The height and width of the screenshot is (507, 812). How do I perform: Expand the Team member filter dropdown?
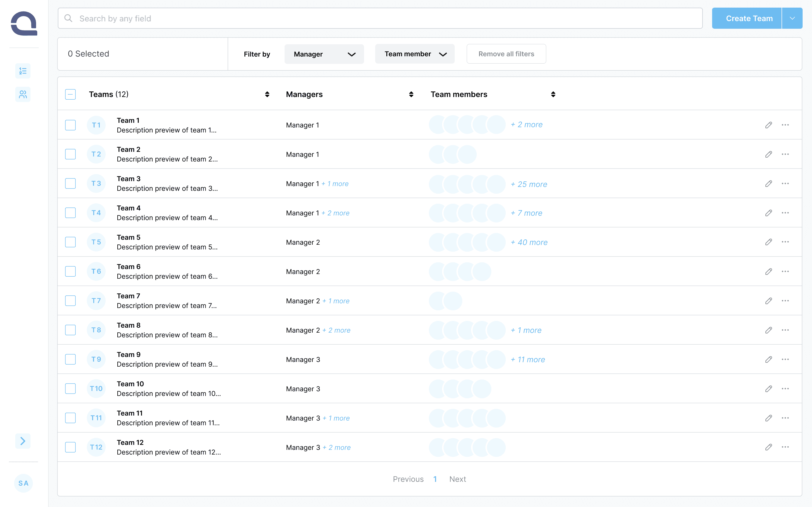pyautogui.click(x=415, y=54)
